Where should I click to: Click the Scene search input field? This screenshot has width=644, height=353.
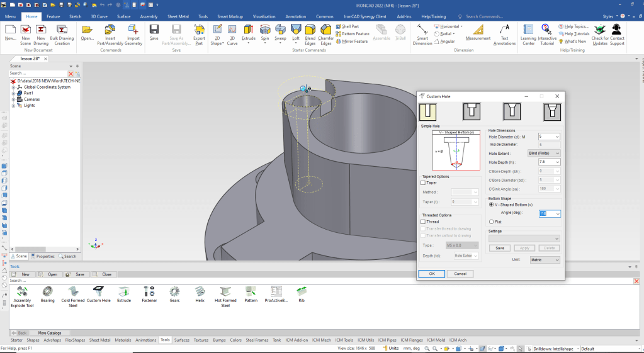pyautogui.click(x=38, y=74)
